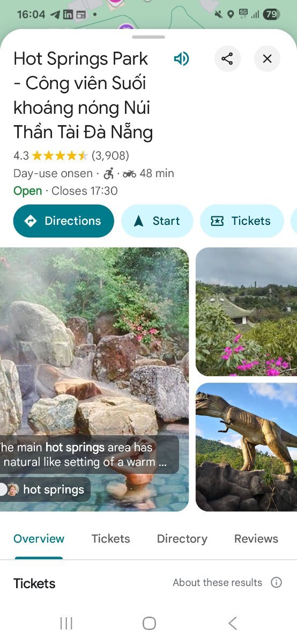This screenshot has height=644, width=297.
Task: Switch to the Overview tab
Action: coord(39,539)
